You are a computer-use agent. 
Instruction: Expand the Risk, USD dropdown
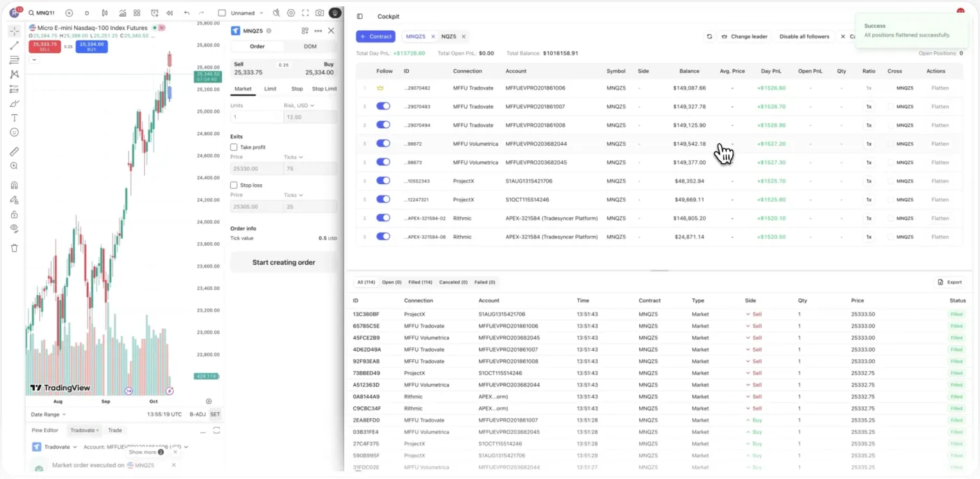(299, 105)
